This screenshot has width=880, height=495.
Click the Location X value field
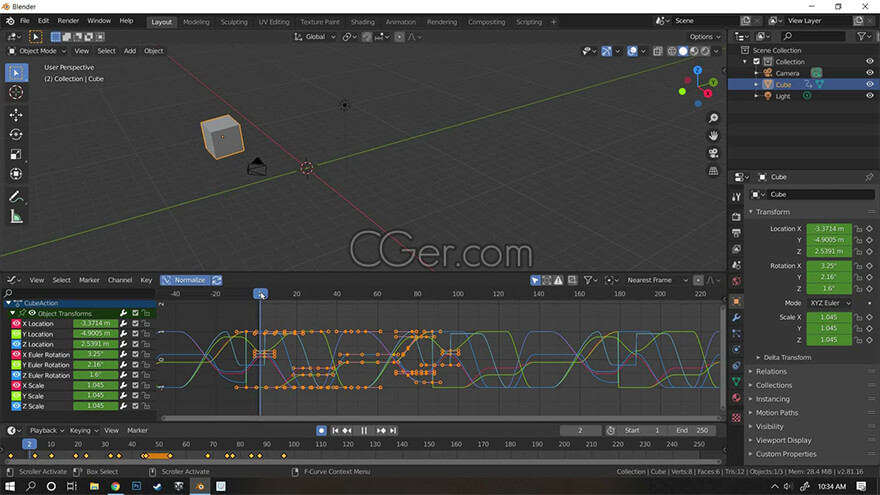point(829,229)
